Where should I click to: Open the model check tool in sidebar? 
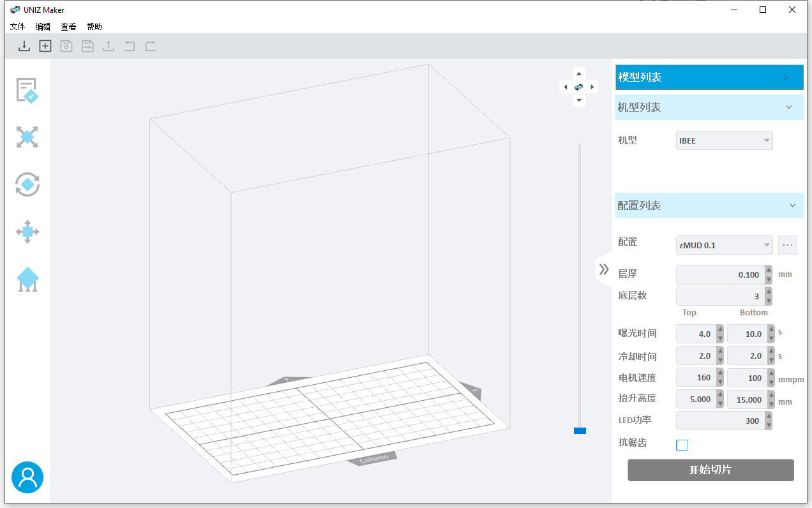tap(27, 90)
